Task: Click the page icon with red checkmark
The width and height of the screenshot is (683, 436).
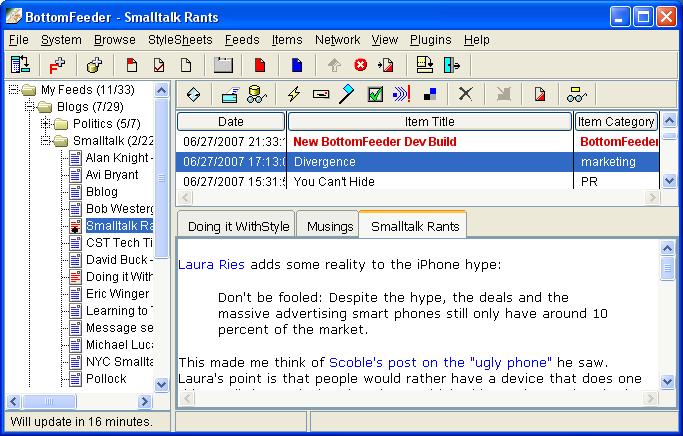Action: (x=159, y=65)
